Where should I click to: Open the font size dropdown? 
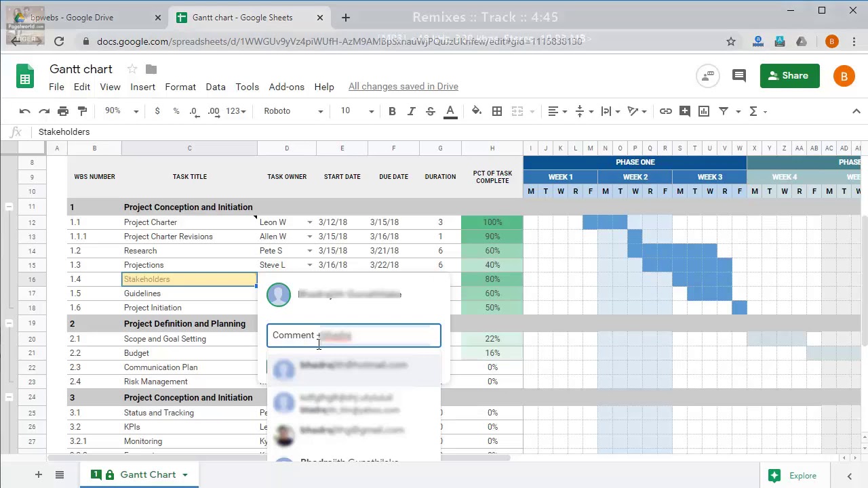pos(357,111)
